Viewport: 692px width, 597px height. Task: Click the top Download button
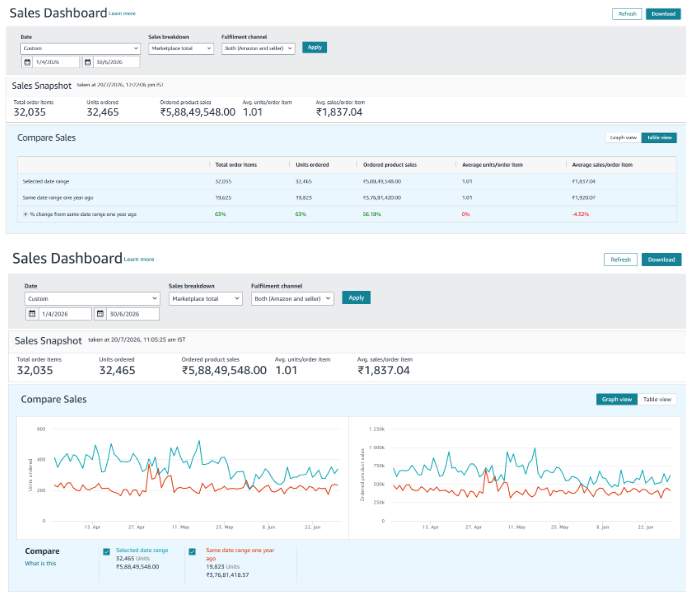tap(663, 14)
